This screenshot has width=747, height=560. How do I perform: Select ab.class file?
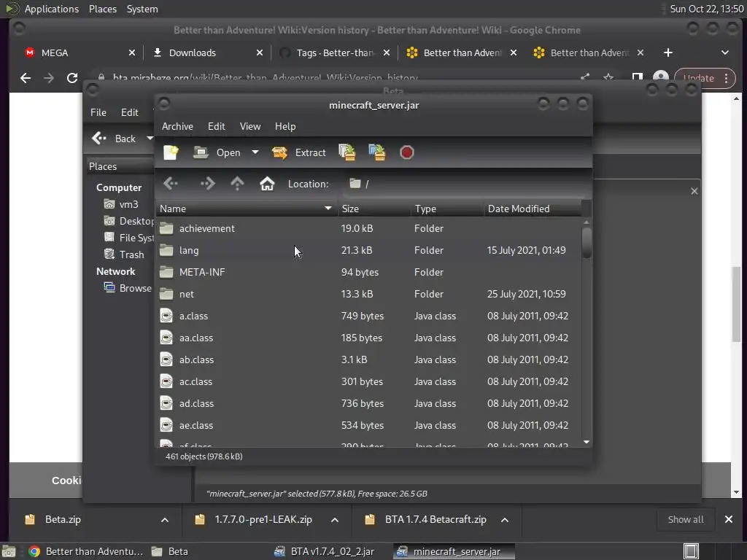368,360
